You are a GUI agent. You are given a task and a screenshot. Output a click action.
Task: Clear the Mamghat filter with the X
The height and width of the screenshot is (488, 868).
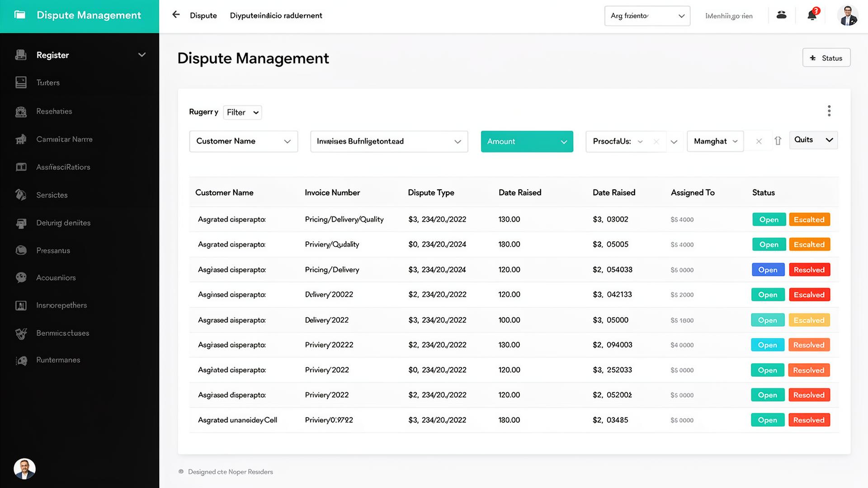[759, 141]
